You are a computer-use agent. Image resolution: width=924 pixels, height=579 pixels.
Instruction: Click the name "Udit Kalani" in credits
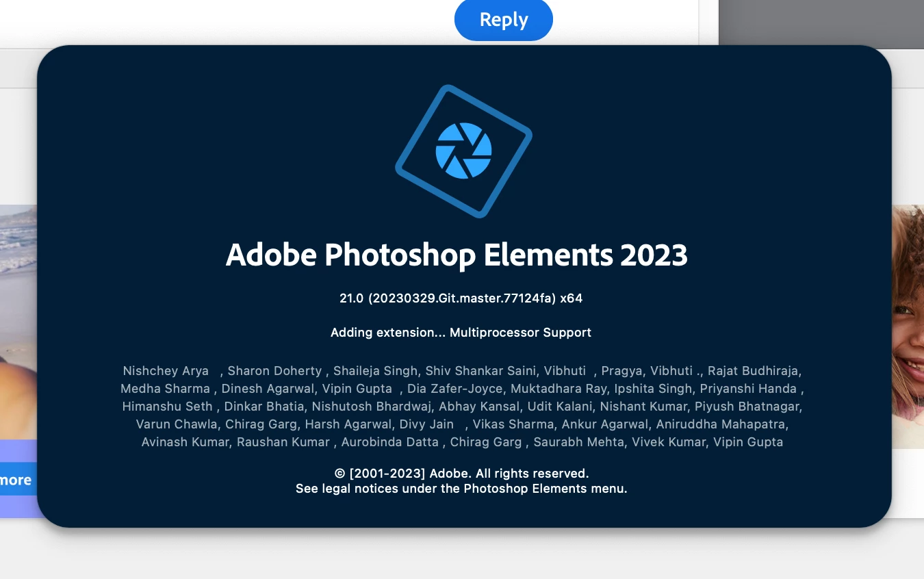pyautogui.click(x=559, y=407)
